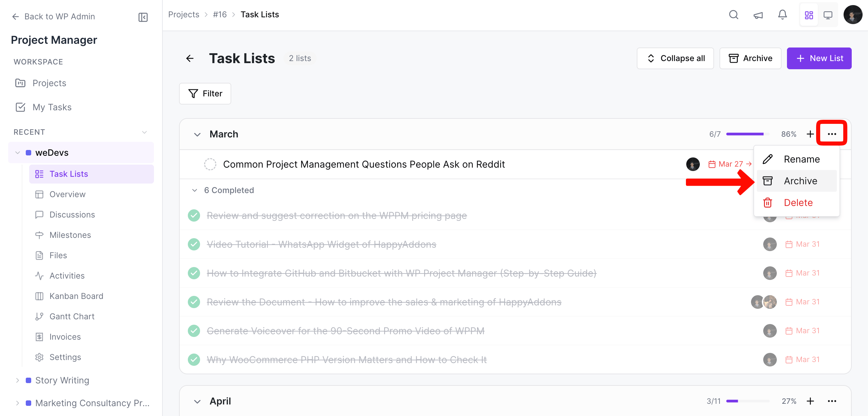Expand the Story Writing project
Image resolution: width=868 pixels, height=416 pixels.
point(18,380)
